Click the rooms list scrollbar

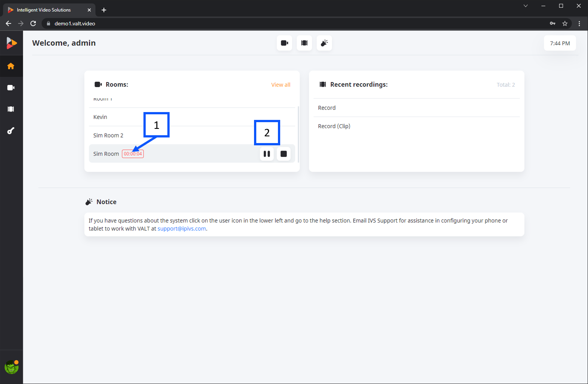pos(298,134)
